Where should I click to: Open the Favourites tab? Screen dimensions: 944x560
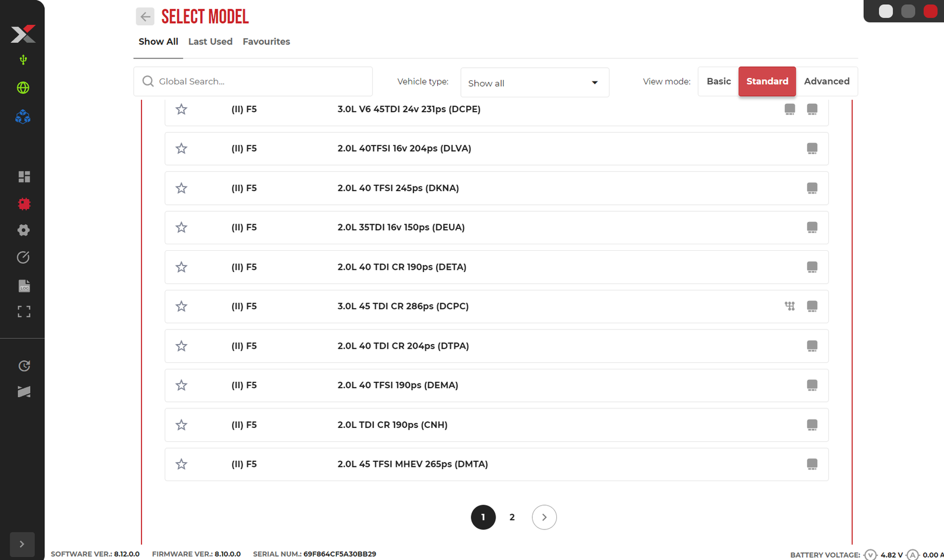(x=266, y=42)
